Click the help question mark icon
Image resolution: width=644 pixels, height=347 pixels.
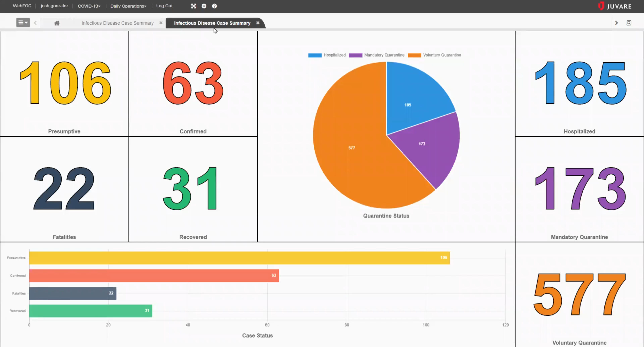[x=214, y=6]
